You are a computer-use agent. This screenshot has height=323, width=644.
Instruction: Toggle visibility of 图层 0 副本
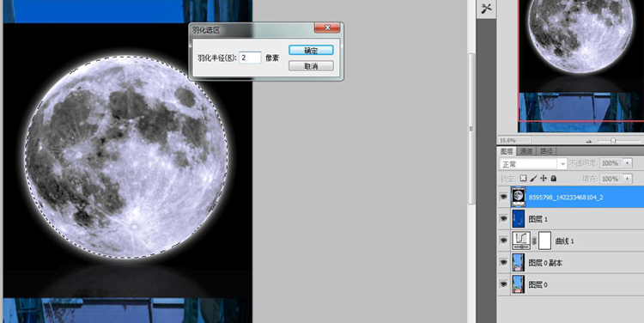503,262
